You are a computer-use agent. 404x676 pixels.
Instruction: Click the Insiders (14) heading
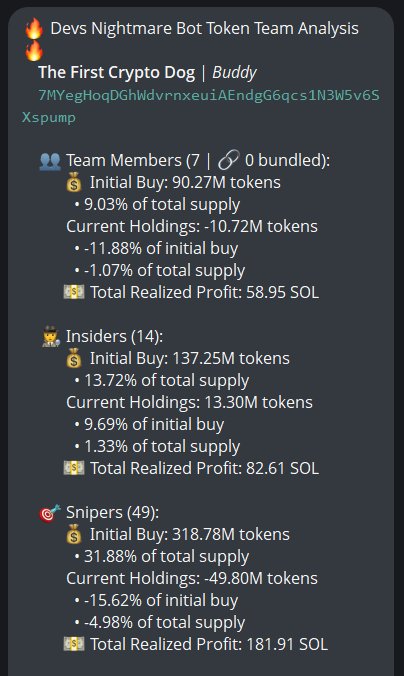[115, 337]
